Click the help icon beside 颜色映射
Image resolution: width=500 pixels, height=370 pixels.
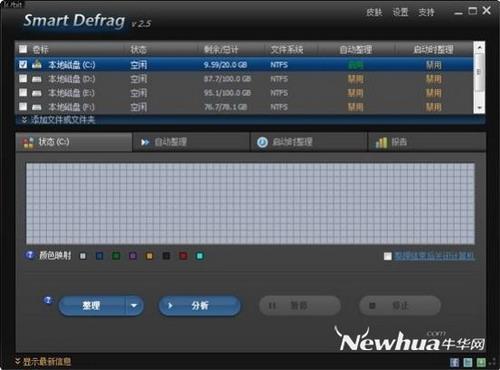[30, 255]
